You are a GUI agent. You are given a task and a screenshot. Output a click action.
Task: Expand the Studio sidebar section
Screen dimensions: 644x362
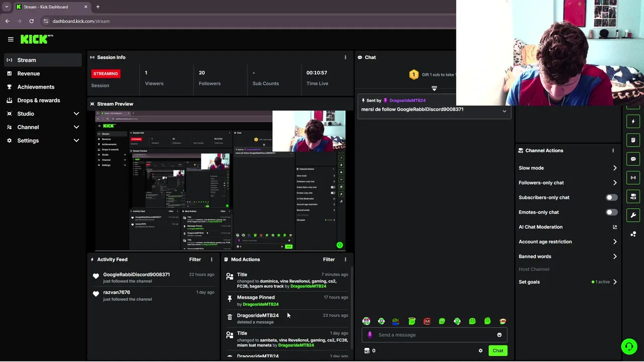tap(43, 114)
